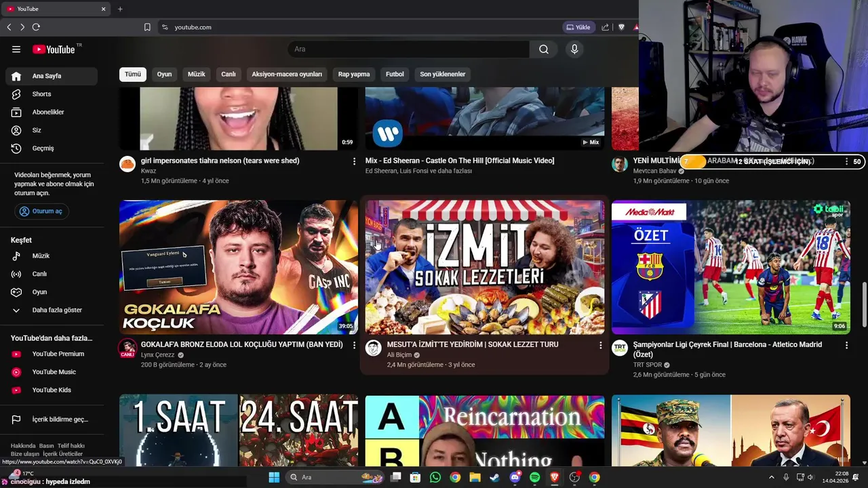Click into the Ara search field
The width and height of the screenshot is (868, 488).
pyautogui.click(x=408, y=49)
